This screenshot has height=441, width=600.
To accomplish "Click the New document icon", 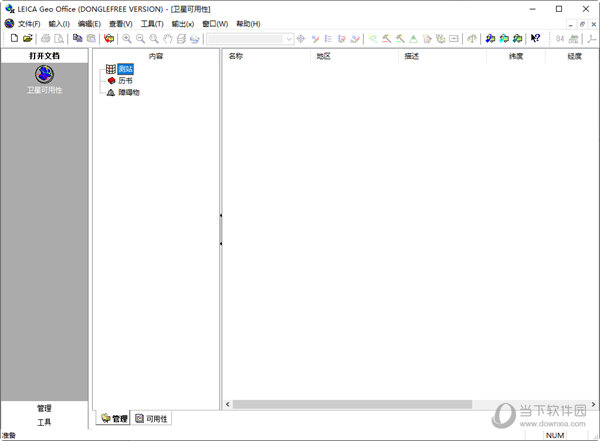I will (x=14, y=38).
